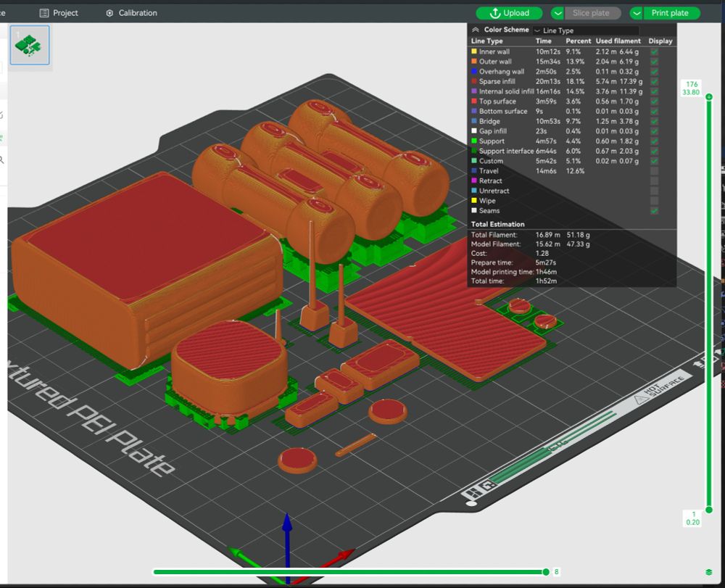Toggle display of Gap infill lines
Image resolution: width=725 pixels, height=588 pixels.
[x=654, y=131]
